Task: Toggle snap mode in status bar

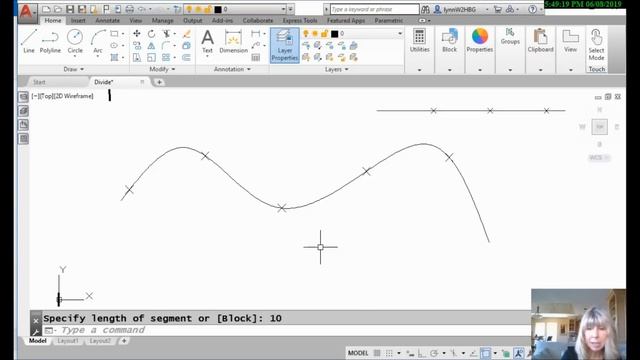Action: 389,353
